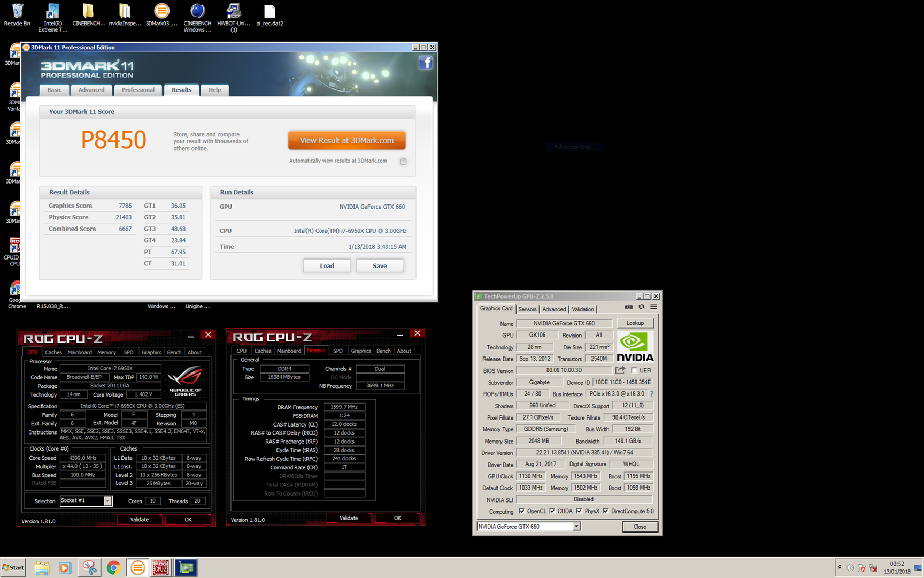
Task: Click the Action Center flag tray icon
Action: tap(861, 568)
